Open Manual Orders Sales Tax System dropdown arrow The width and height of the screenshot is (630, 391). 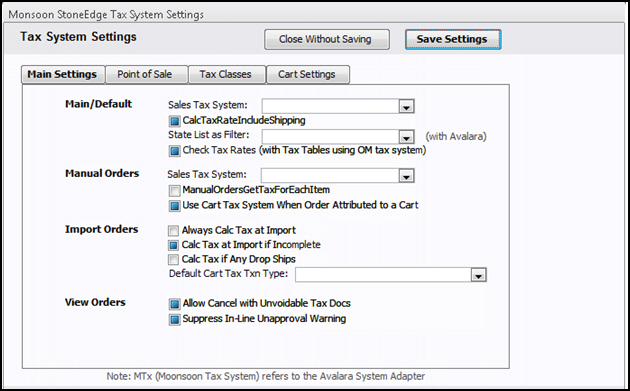[406, 176]
